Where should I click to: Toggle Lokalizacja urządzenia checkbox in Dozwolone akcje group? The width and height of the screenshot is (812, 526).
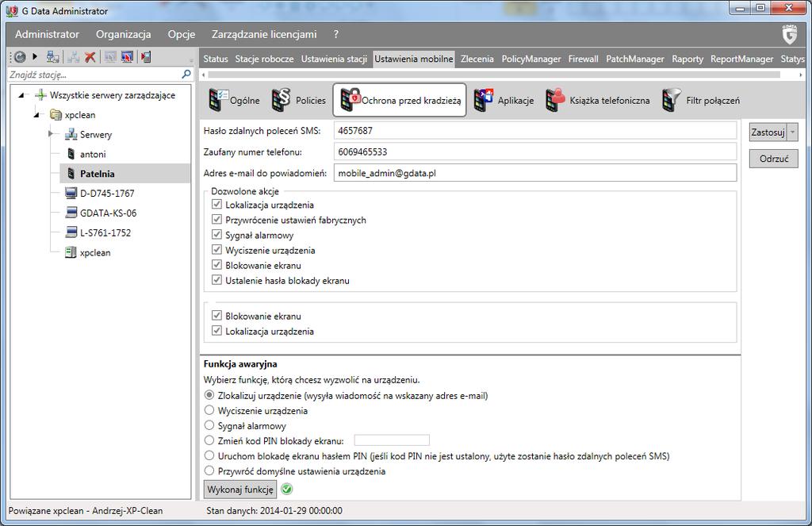point(216,205)
